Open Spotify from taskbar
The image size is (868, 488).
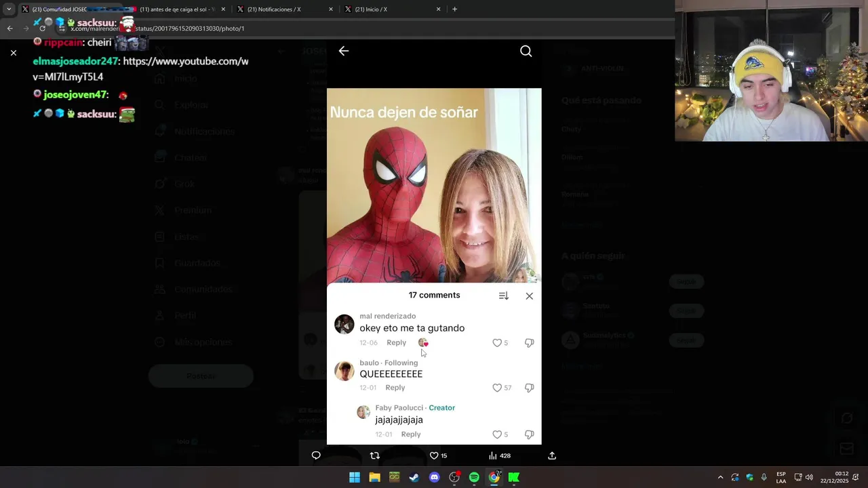[x=474, y=477]
